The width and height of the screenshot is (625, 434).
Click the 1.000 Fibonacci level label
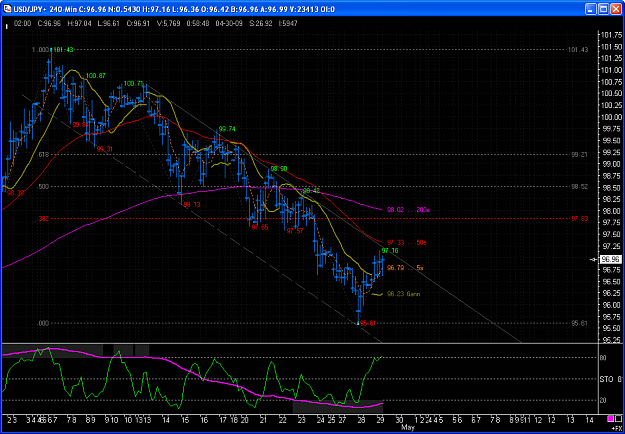click(x=41, y=49)
